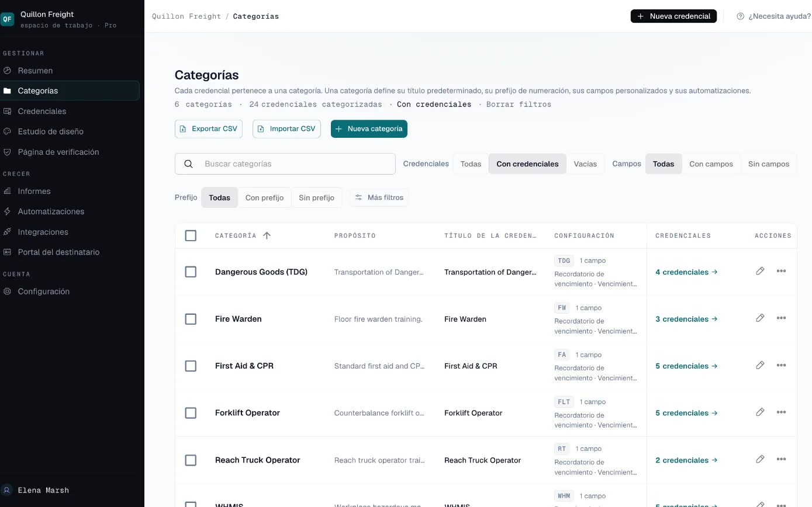The image size is (812, 507).
Task: Click the edit pencil for Dangerous Goods (TDG)
Action: point(760,271)
